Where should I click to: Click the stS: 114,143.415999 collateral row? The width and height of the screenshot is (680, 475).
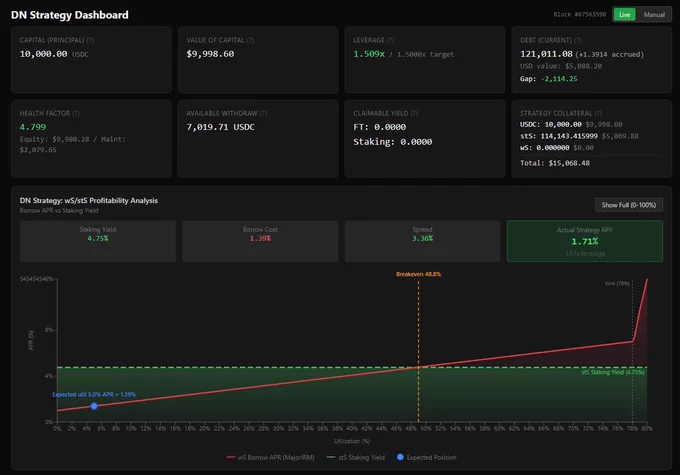pos(579,136)
